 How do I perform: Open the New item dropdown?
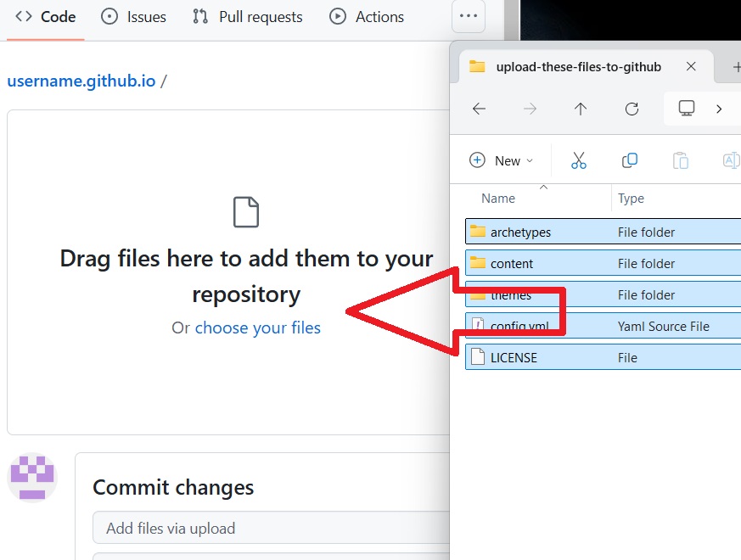coord(502,160)
